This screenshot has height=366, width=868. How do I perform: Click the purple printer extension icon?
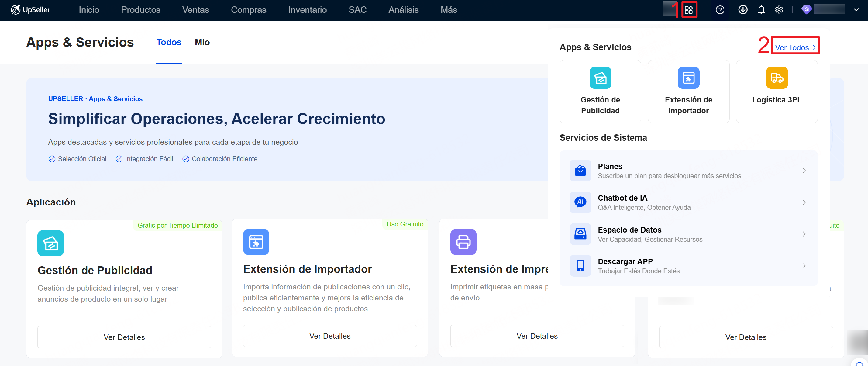(463, 242)
